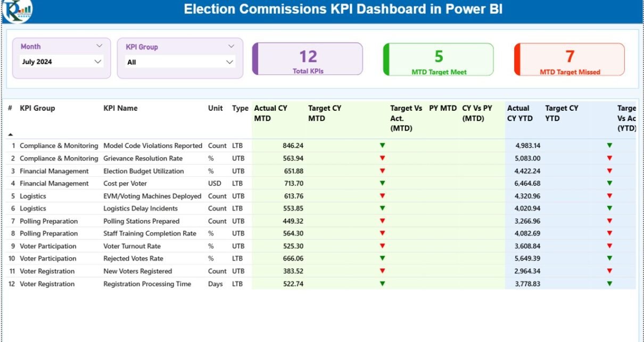Screen dimensions: 644x342
Task: Select the Election Budget Utilization row
Action: tap(143, 171)
